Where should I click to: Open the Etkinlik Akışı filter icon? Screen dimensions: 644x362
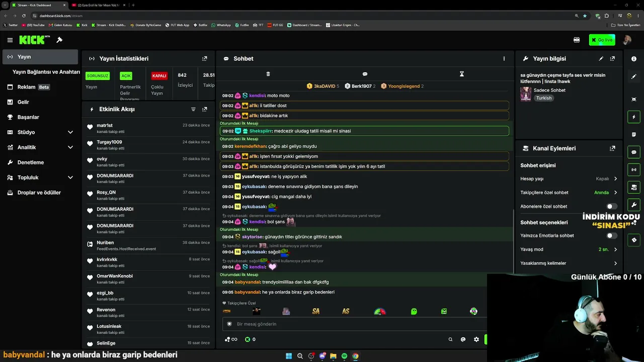tap(193, 109)
